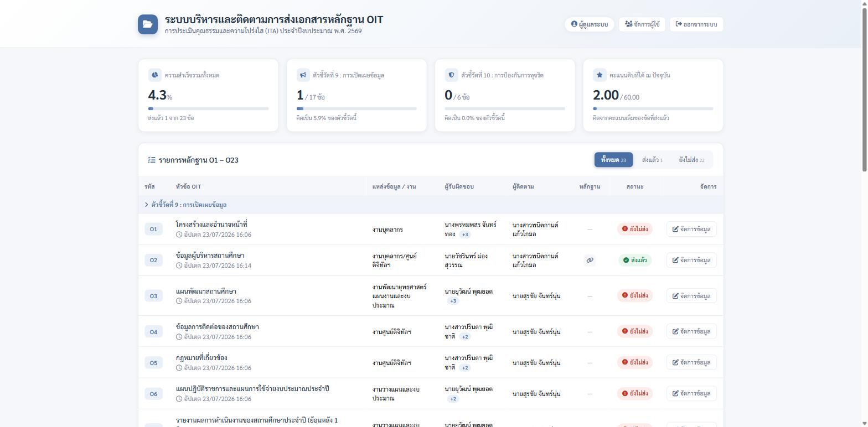Click the progress bar under 4.3%

(x=208, y=108)
